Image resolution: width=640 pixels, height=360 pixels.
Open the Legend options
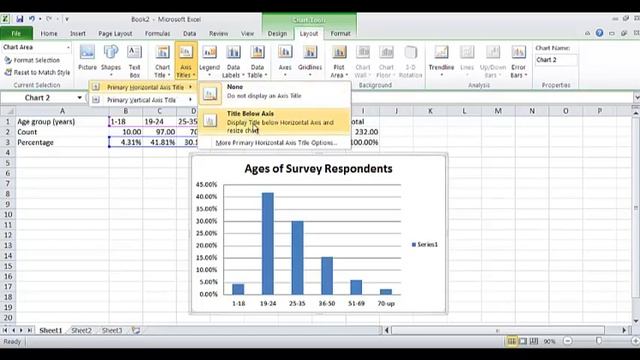[x=209, y=61]
